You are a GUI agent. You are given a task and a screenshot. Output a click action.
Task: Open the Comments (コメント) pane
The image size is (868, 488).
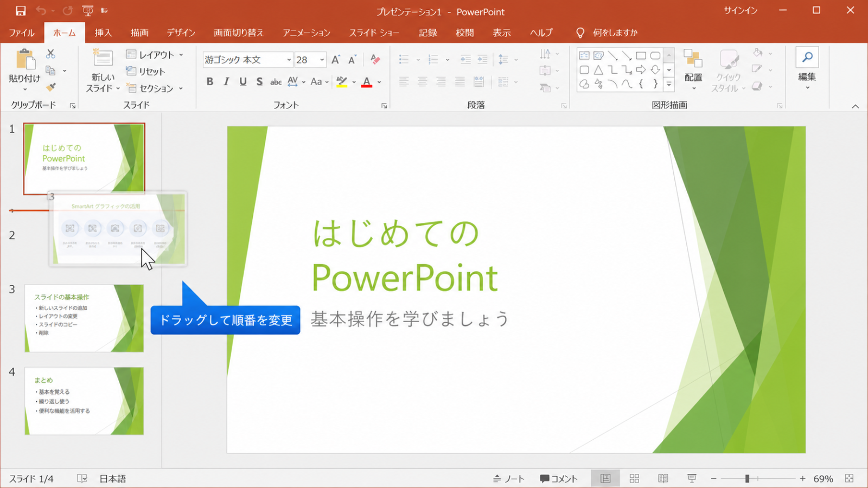558,479
